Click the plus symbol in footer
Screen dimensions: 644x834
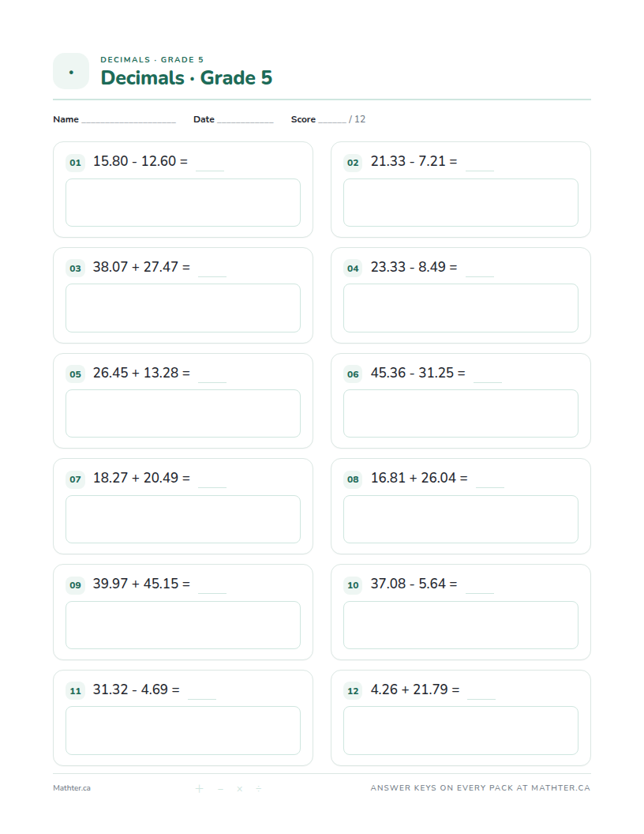tap(199, 788)
